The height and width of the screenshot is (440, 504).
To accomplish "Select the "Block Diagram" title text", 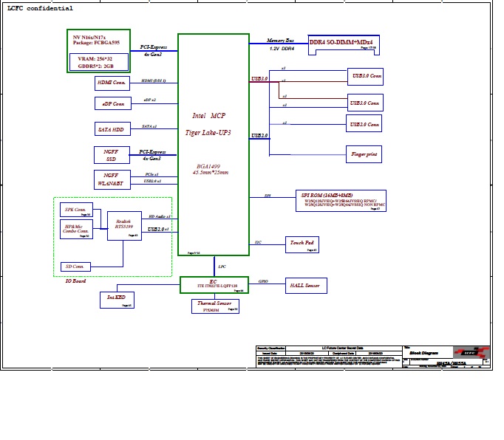I will pyautogui.click(x=423, y=353).
